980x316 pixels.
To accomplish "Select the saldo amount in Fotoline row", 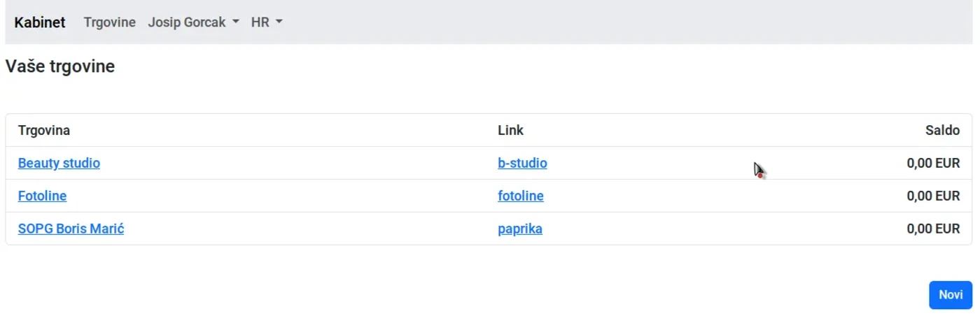I will pyautogui.click(x=933, y=196).
